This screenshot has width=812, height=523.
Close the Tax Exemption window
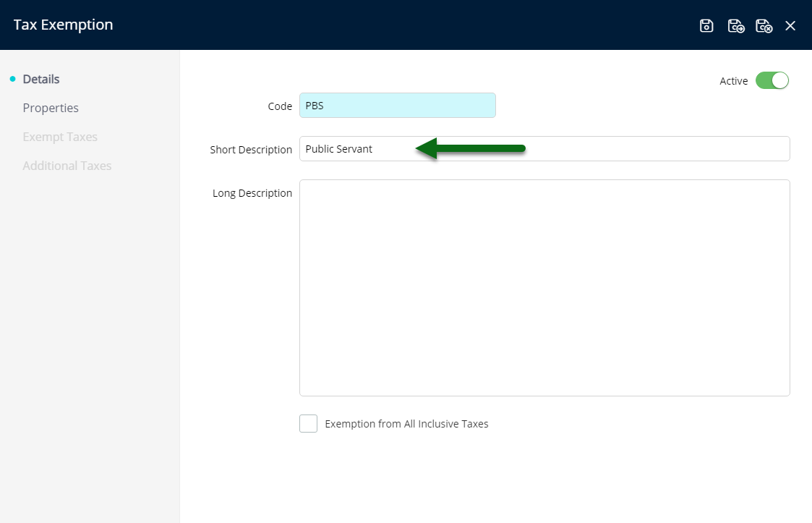[790, 25]
